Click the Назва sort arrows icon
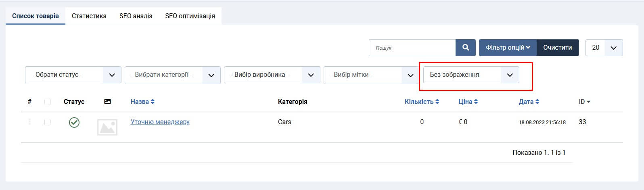The width and height of the screenshot is (644, 190). pos(153,102)
